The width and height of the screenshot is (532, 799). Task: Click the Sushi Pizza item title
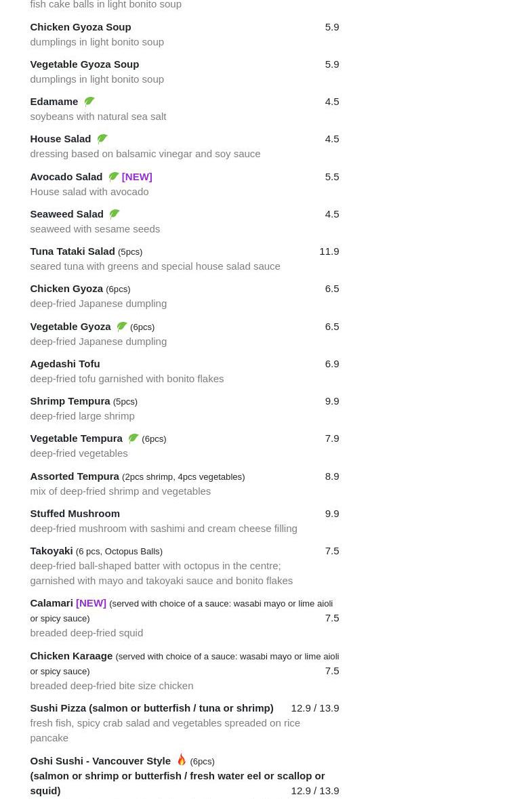point(152,708)
